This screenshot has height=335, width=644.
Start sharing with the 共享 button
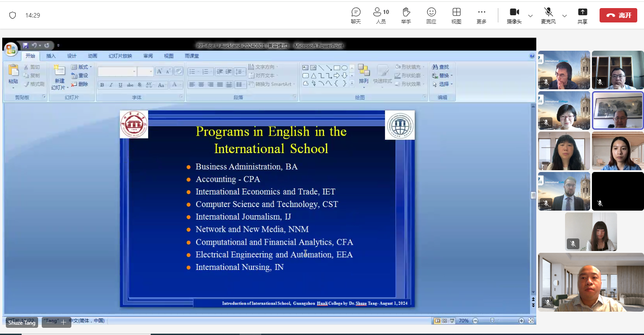click(583, 15)
